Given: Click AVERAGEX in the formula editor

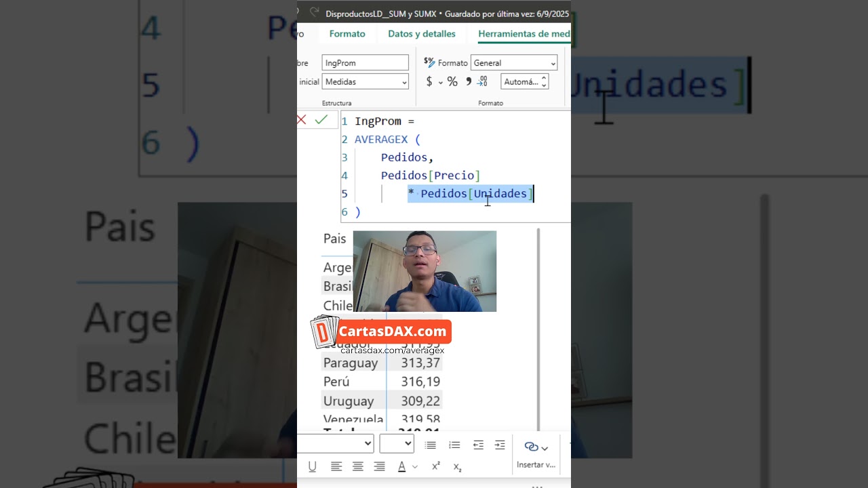Looking at the screenshot, I should point(381,140).
